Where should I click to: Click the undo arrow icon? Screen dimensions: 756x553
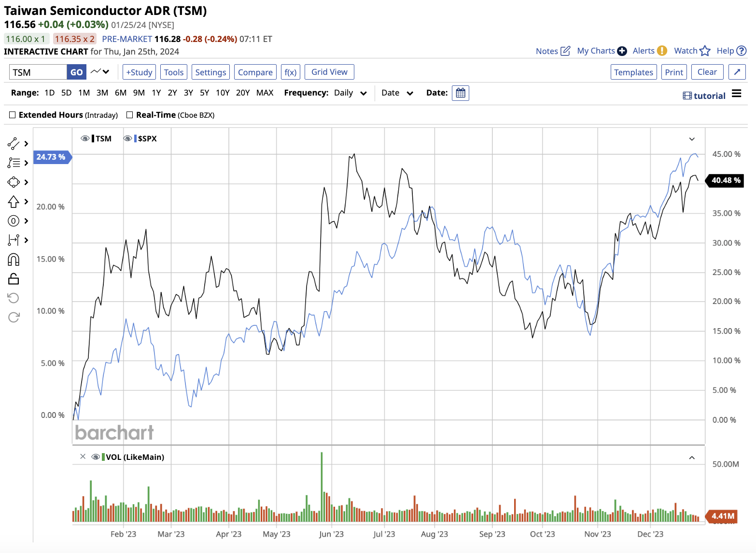click(x=14, y=298)
